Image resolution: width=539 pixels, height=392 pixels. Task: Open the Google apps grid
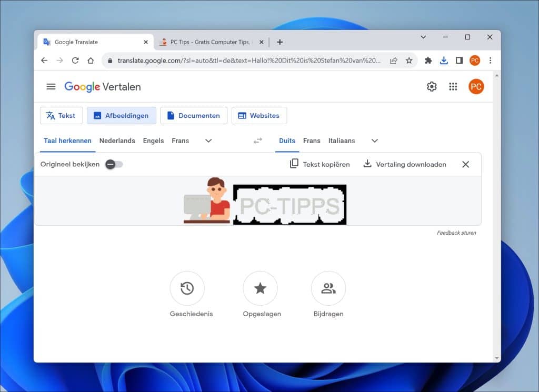tap(453, 87)
